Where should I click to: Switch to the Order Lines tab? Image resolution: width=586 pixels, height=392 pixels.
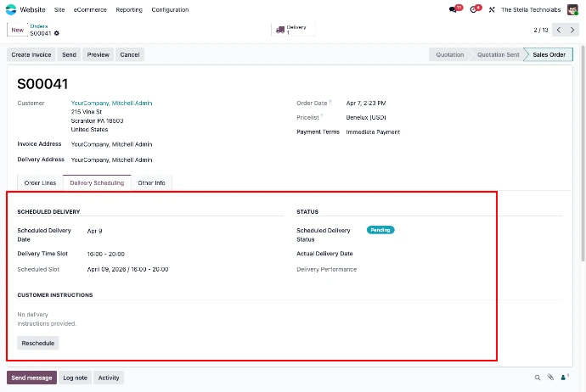[x=40, y=182]
